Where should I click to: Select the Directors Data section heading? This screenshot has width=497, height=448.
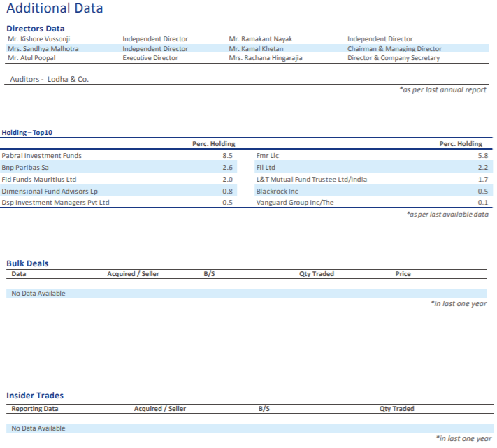[x=35, y=28]
